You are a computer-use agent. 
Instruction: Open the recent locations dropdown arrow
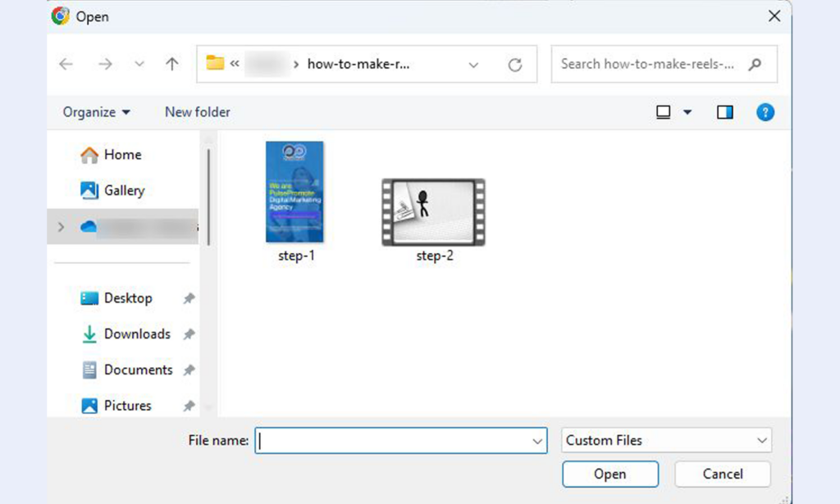tap(139, 65)
